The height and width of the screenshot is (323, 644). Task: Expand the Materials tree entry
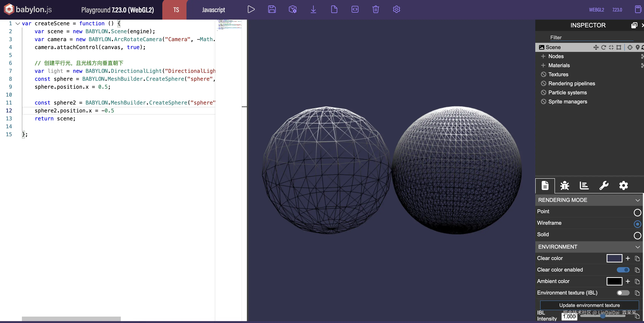[543, 65]
